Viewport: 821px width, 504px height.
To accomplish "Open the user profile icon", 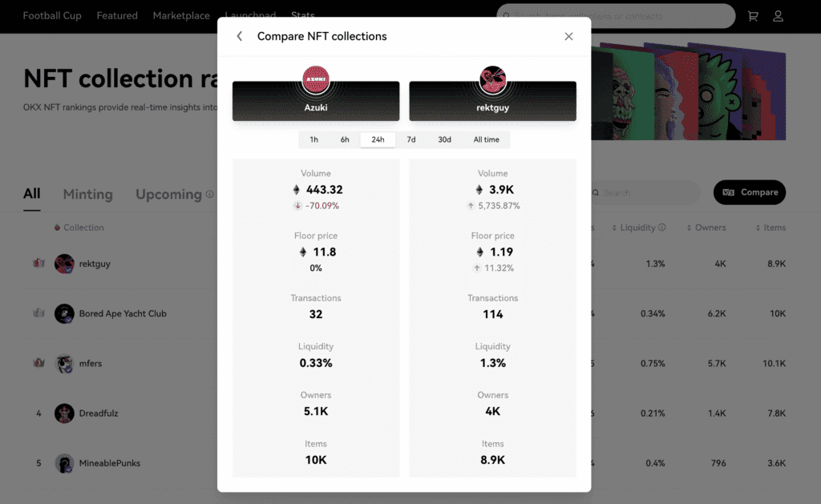I will 778,16.
